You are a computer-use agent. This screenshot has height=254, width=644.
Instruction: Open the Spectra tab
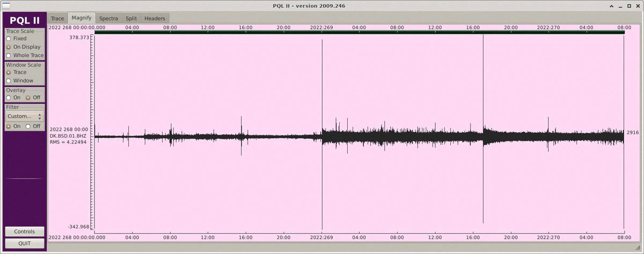[108, 18]
